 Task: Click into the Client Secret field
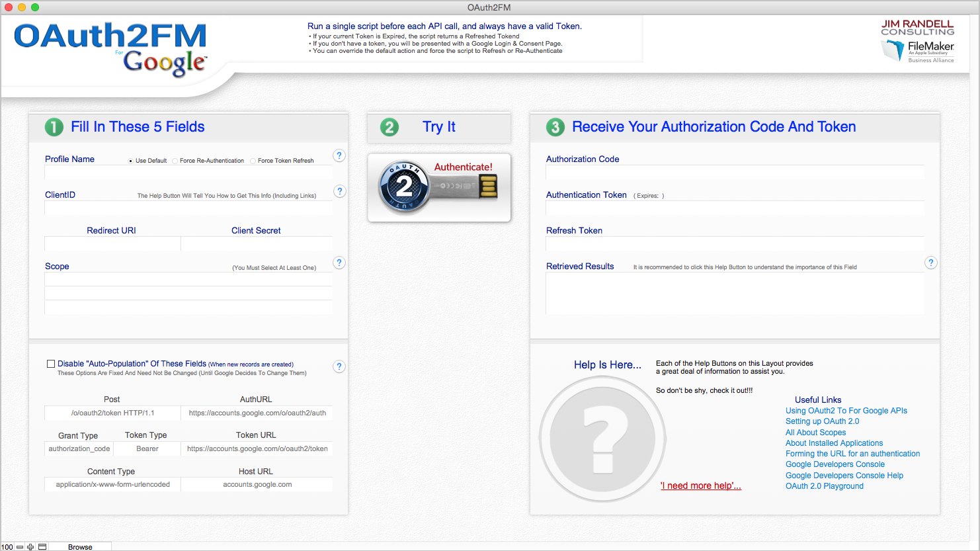click(257, 244)
